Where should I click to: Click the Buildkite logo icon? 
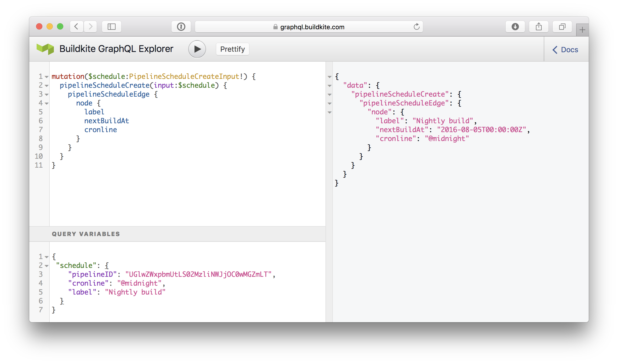pos(45,49)
